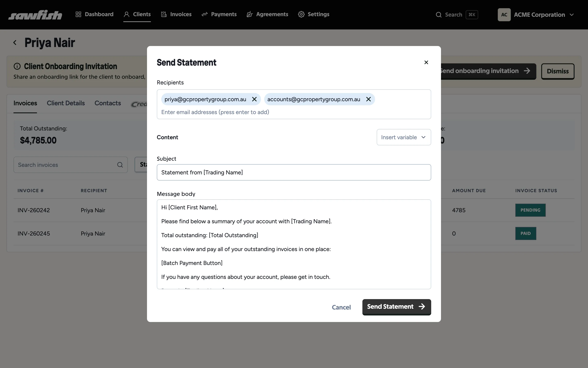Click Send onboarding invitation button
Screen dimensions: 588x368
click(488, 71)
